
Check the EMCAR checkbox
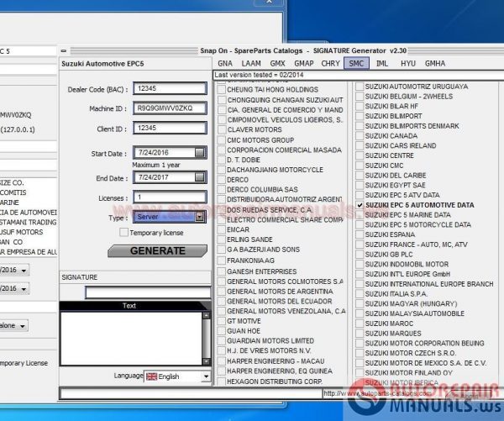click(222, 229)
